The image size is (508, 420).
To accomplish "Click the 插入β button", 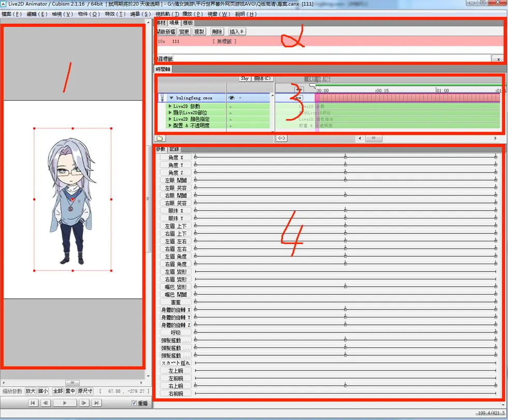I will coord(237,32).
